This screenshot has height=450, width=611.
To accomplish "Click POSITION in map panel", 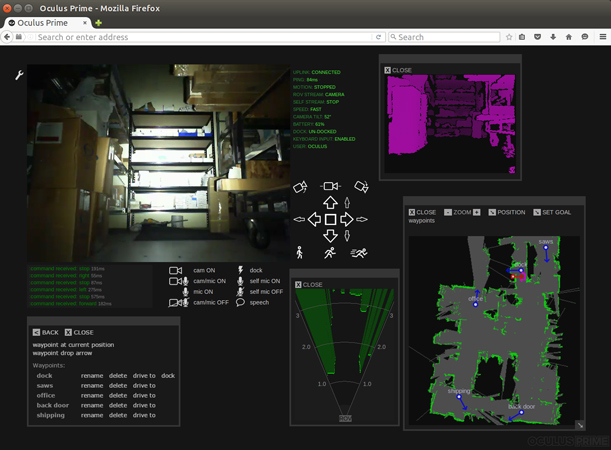I will coord(507,212).
